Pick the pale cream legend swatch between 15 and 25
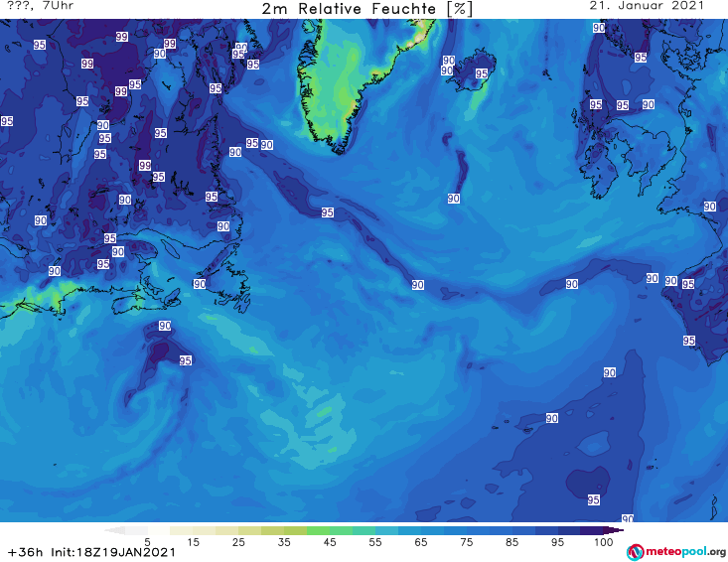 click(x=205, y=530)
